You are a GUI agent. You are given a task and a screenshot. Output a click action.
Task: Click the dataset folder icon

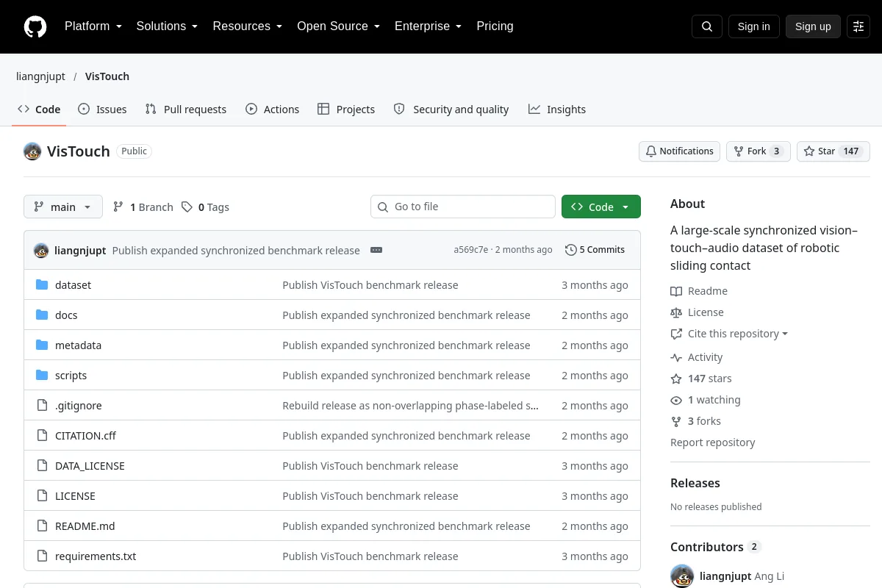42,285
